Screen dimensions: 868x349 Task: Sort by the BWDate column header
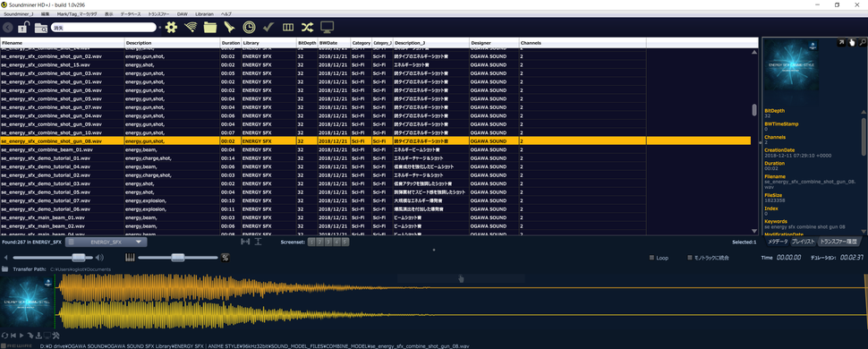coord(335,43)
